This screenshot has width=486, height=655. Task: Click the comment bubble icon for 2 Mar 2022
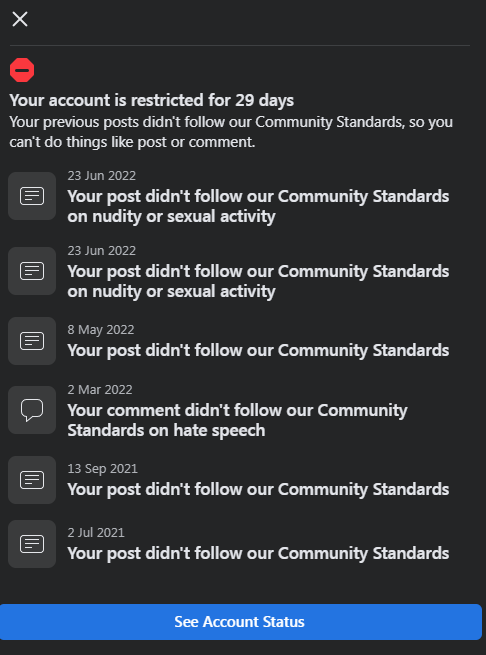click(32, 410)
